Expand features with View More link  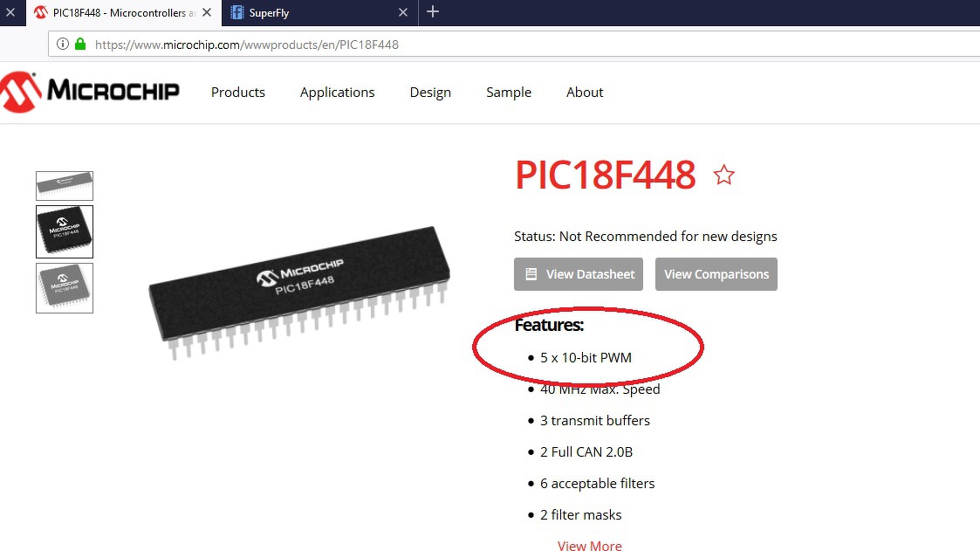[x=589, y=546]
